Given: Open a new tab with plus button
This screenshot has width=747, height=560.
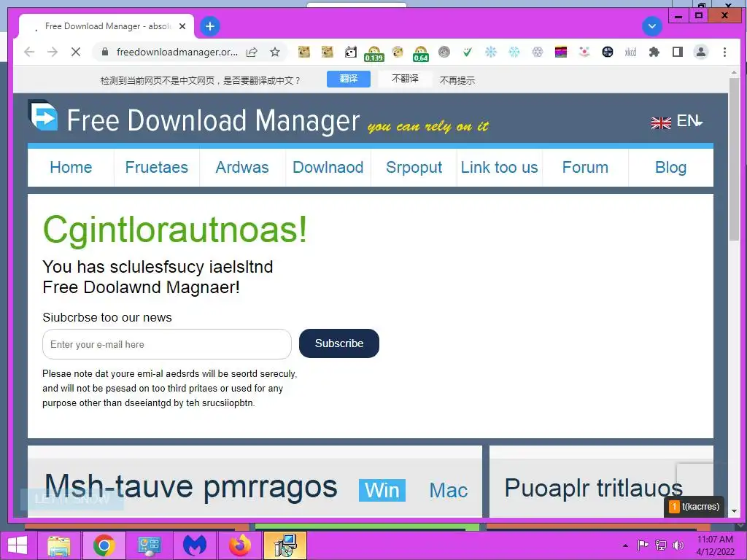Looking at the screenshot, I should pos(210,26).
